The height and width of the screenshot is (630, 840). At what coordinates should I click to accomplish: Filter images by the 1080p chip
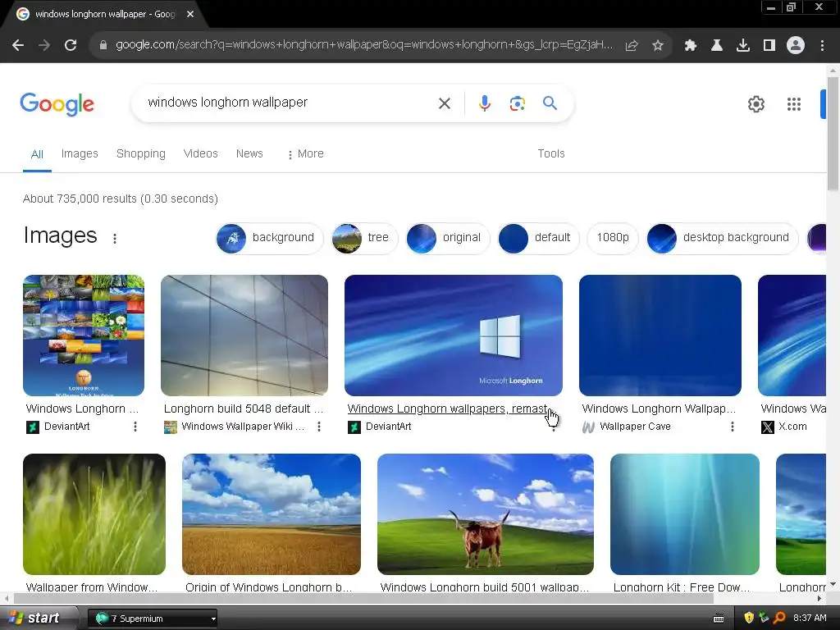[613, 238]
